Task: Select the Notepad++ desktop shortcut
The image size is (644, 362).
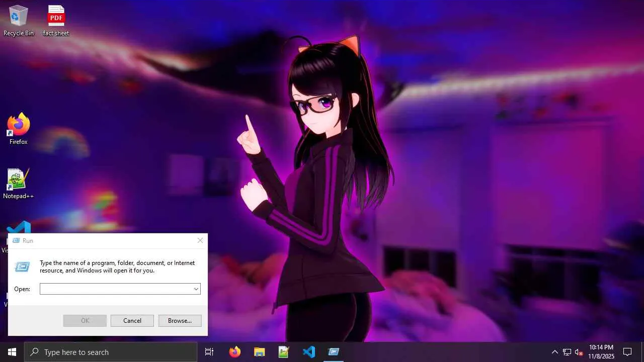Action: pyautogui.click(x=19, y=184)
